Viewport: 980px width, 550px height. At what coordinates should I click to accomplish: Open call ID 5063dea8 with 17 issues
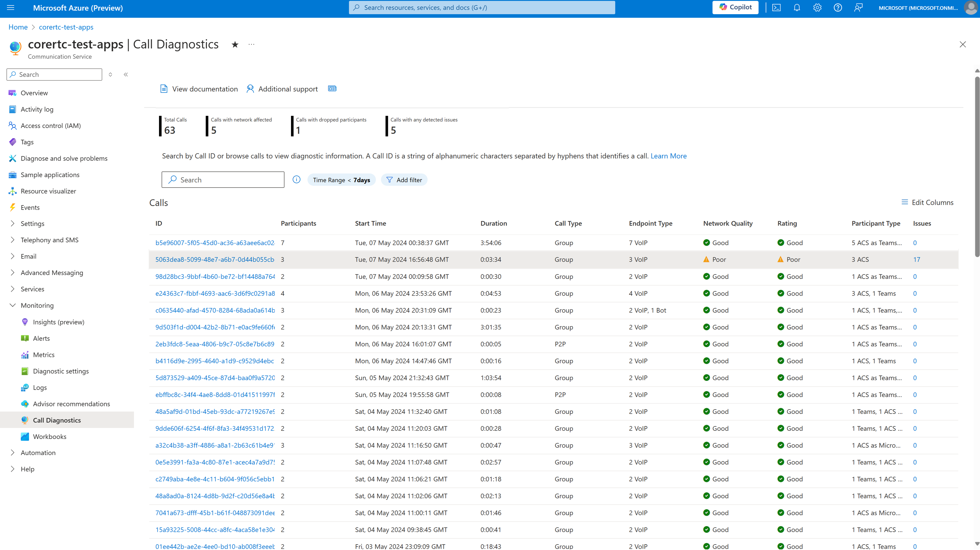214,260
